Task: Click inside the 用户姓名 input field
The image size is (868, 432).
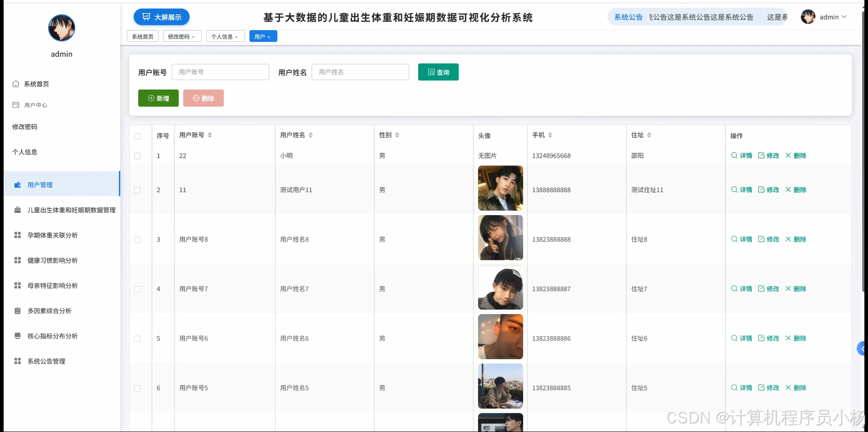Action: [360, 72]
